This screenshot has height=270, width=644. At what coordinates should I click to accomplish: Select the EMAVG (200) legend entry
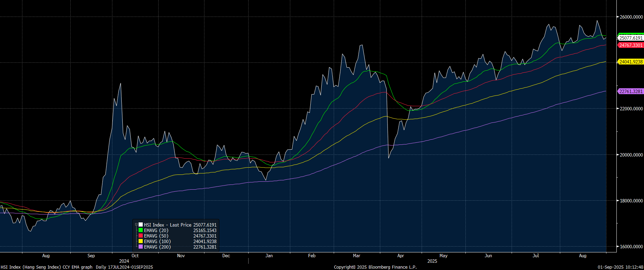tap(157, 247)
